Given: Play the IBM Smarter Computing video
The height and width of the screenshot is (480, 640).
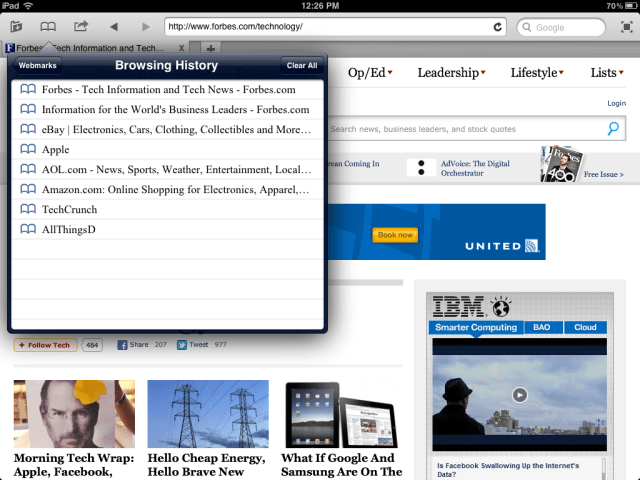Looking at the screenshot, I should 519,394.
